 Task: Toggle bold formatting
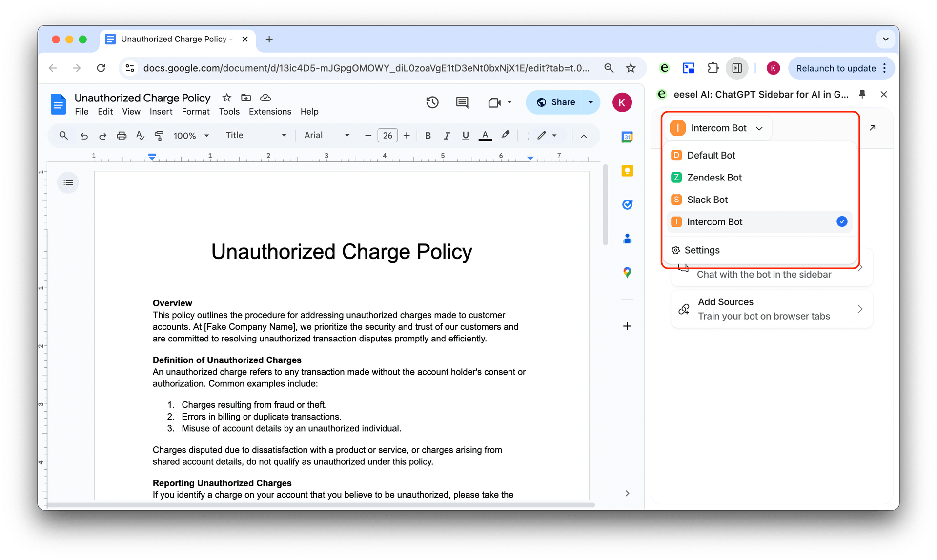coord(428,136)
